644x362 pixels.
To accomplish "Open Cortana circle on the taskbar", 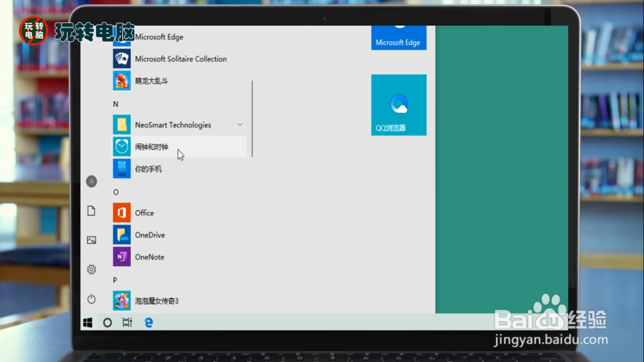I will pos(107,323).
